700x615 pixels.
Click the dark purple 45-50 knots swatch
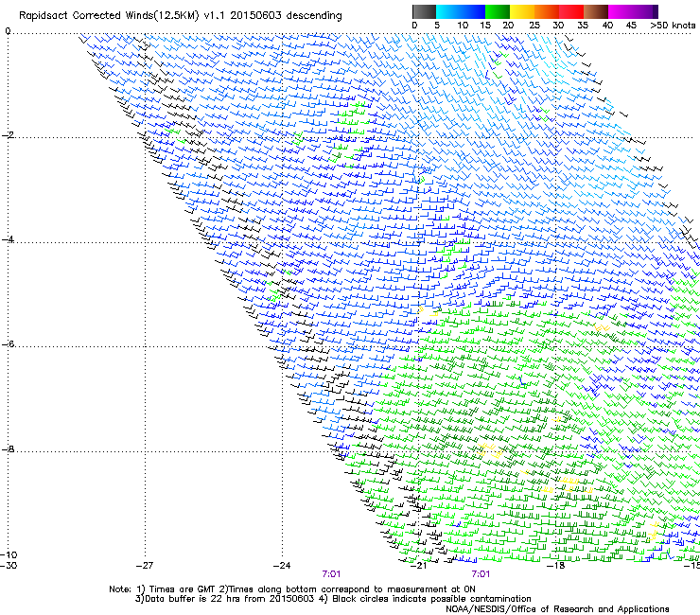click(645, 11)
